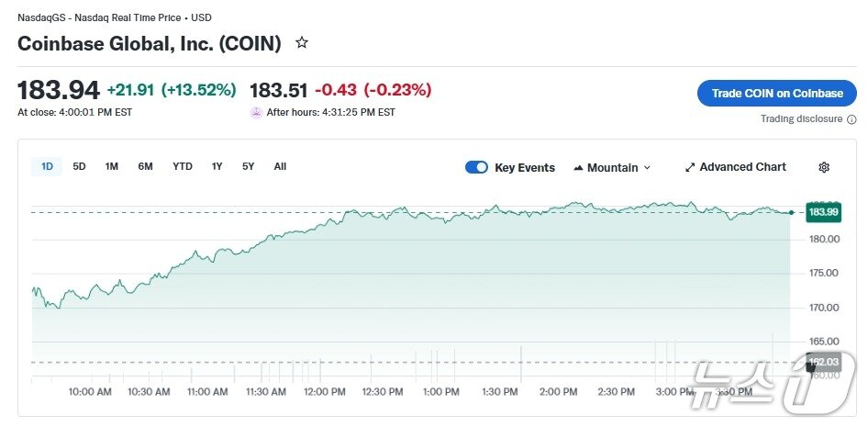Select the 1D time range tab
868x427 pixels.
point(47,166)
